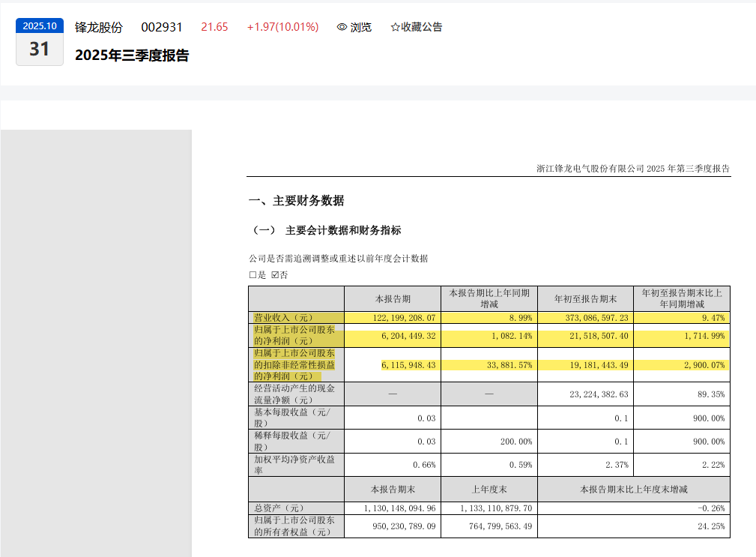Click the 收藏公告 text link
Image resolution: width=756 pixels, height=557 pixels.
pyautogui.click(x=422, y=27)
